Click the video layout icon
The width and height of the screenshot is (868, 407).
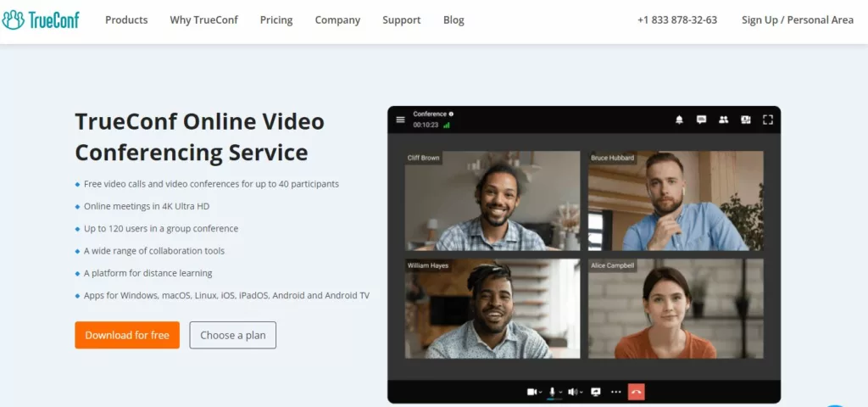coord(746,120)
